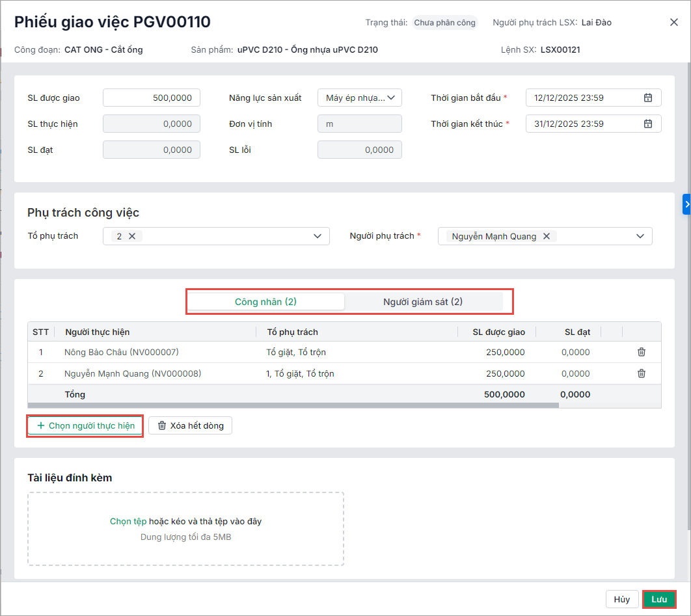691x616 pixels.
Task: Switch to the Người giám sát tab
Action: tap(423, 302)
